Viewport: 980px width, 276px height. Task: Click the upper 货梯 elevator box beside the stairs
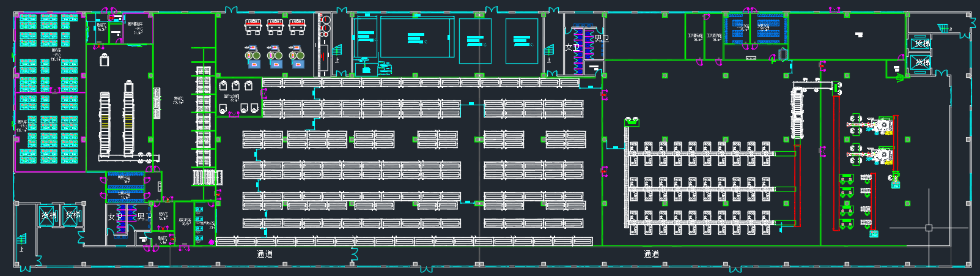[x=919, y=43]
